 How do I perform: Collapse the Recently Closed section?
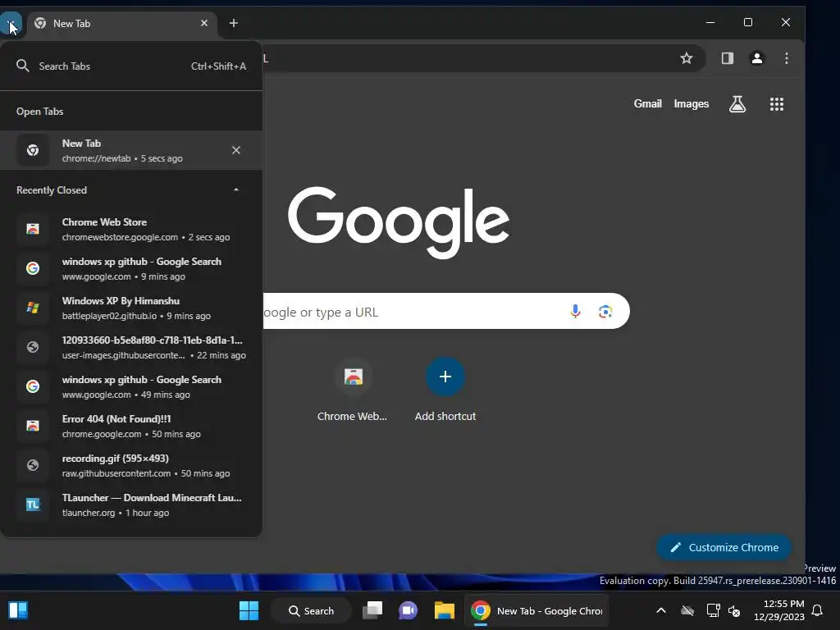pos(236,189)
